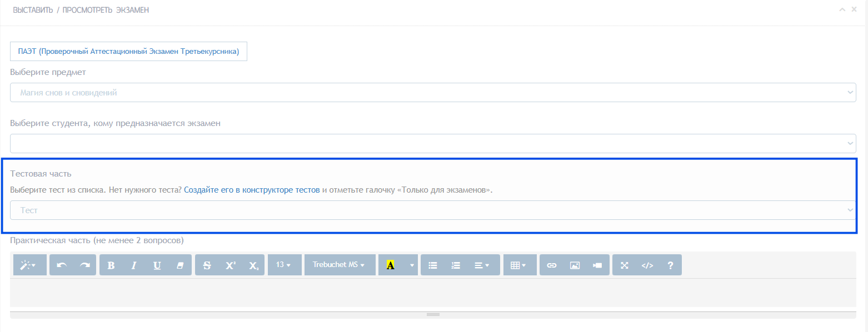The height and width of the screenshot is (332, 868).
Task: Toggle the code view
Action: 647,265
